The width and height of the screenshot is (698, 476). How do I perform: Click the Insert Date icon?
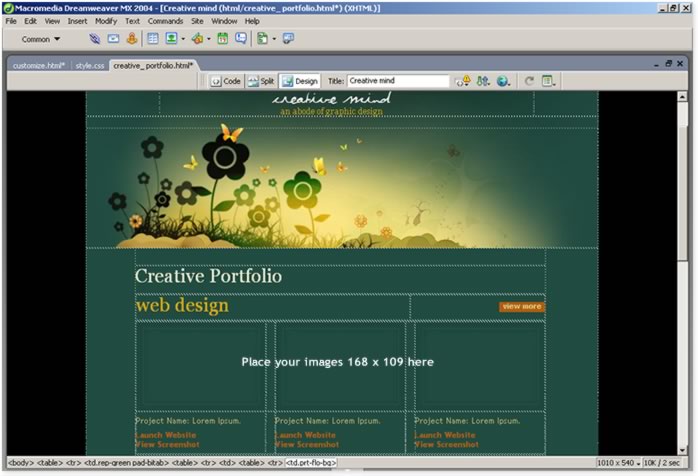pos(222,39)
